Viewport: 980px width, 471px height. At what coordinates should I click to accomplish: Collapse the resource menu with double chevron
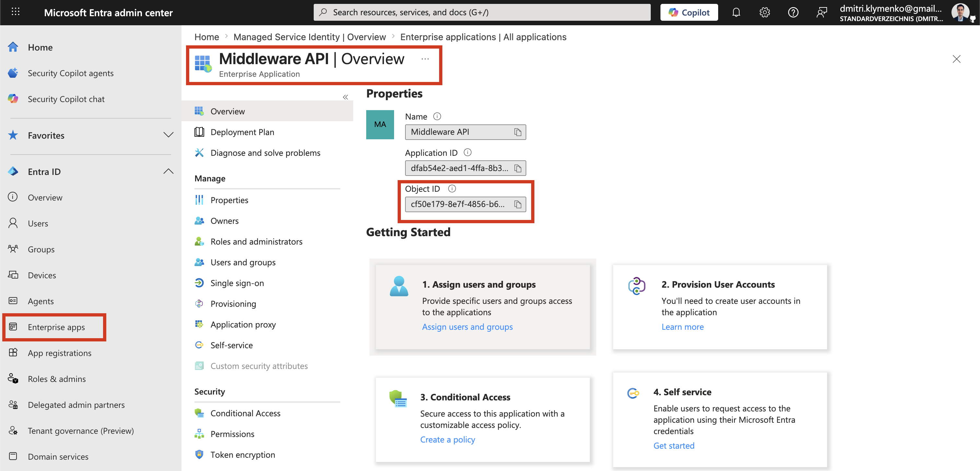pos(345,97)
